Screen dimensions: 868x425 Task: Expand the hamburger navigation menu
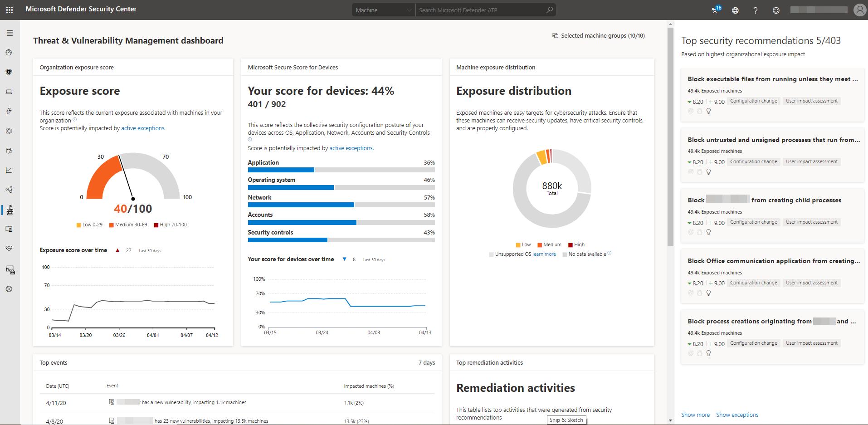(x=10, y=33)
